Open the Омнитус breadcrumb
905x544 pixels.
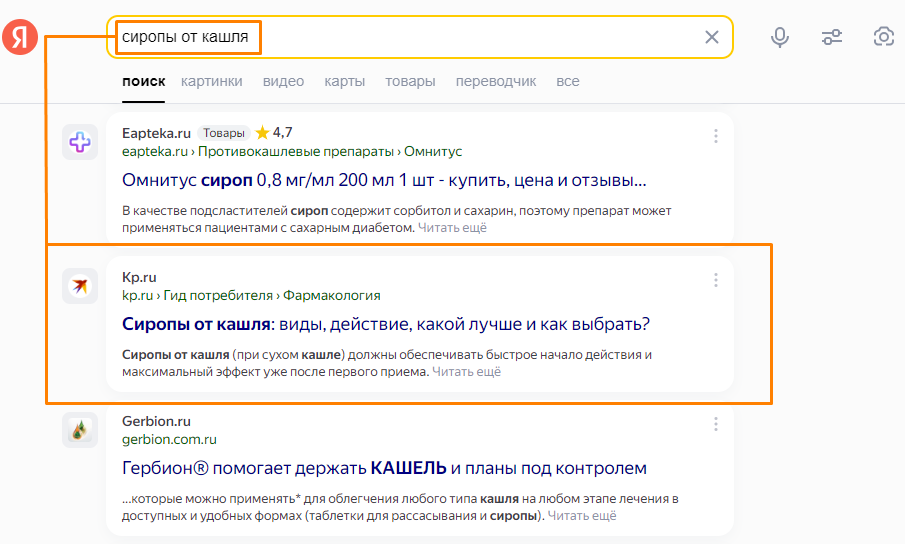(x=433, y=152)
